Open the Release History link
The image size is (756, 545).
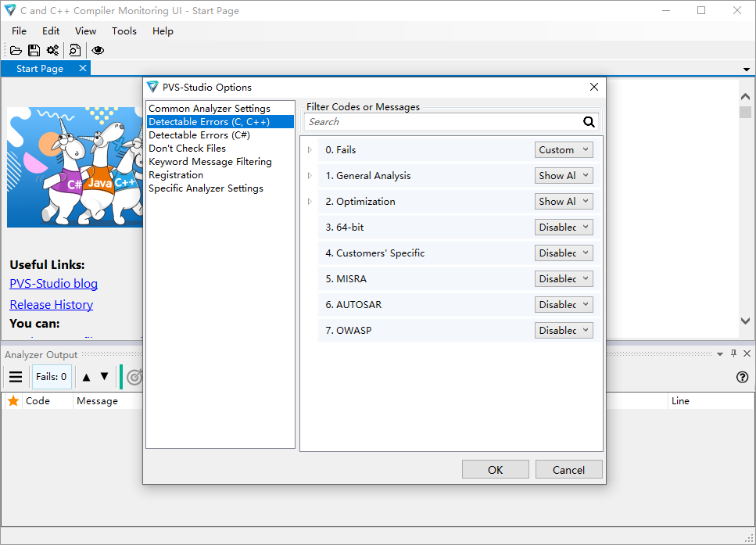point(51,305)
